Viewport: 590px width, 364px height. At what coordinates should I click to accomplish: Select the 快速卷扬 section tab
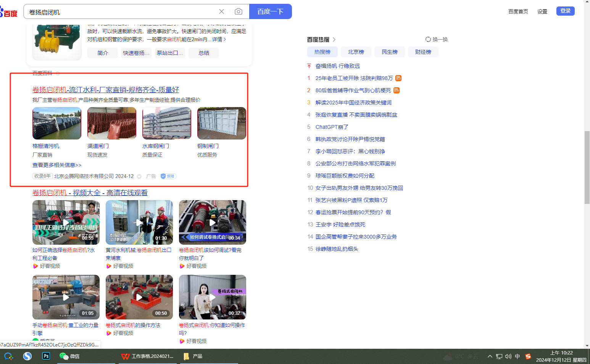[136, 53]
